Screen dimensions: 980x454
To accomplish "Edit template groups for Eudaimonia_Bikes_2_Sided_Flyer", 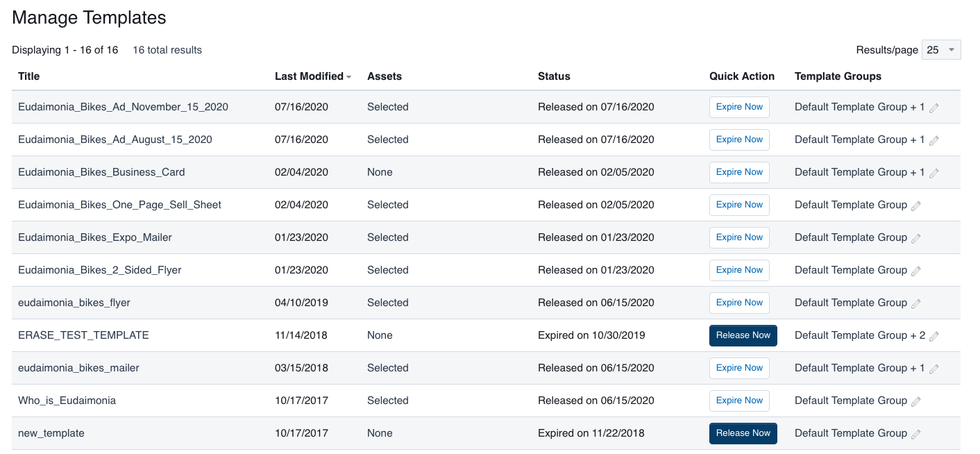I will (x=916, y=271).
